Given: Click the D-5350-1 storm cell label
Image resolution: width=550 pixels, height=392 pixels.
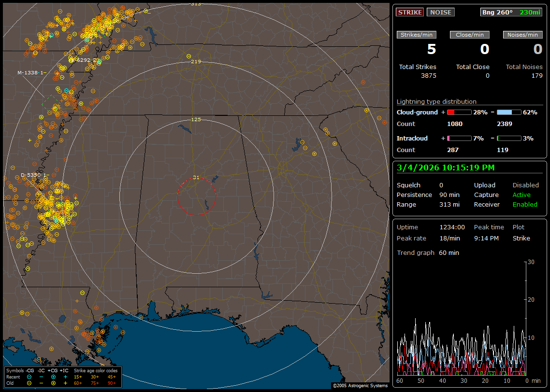Looking at the screenshot, I should 33,175.
